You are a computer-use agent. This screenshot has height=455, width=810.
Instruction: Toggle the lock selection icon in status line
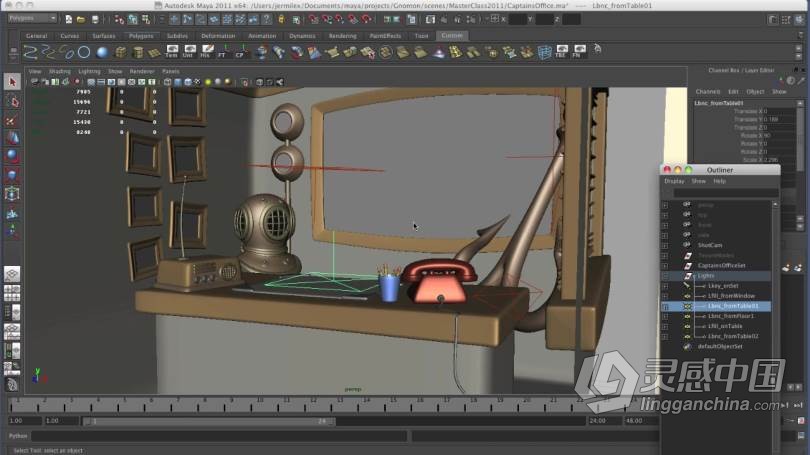pos(281,19)
